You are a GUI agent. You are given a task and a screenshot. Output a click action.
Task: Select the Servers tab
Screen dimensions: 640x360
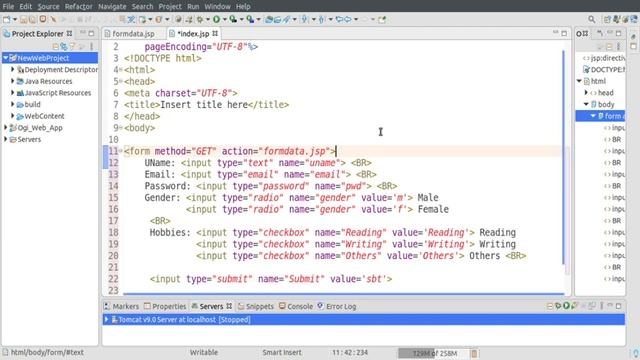click(211, 306)
